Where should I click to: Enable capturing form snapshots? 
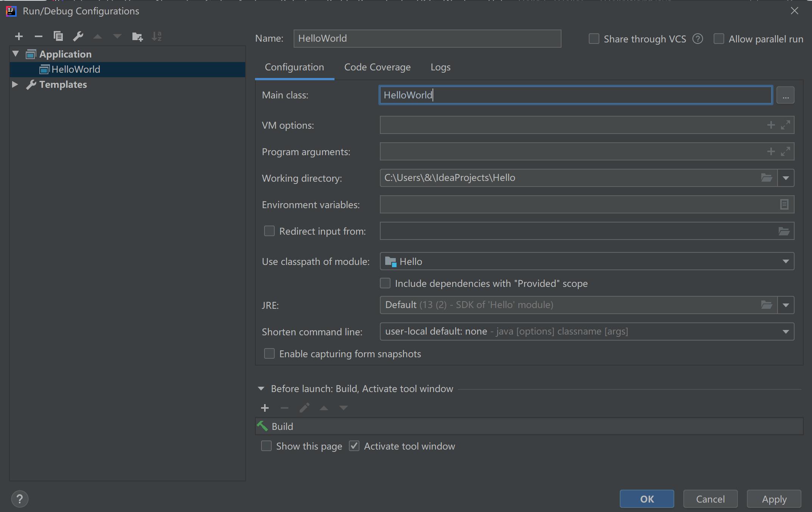point(269,353)
